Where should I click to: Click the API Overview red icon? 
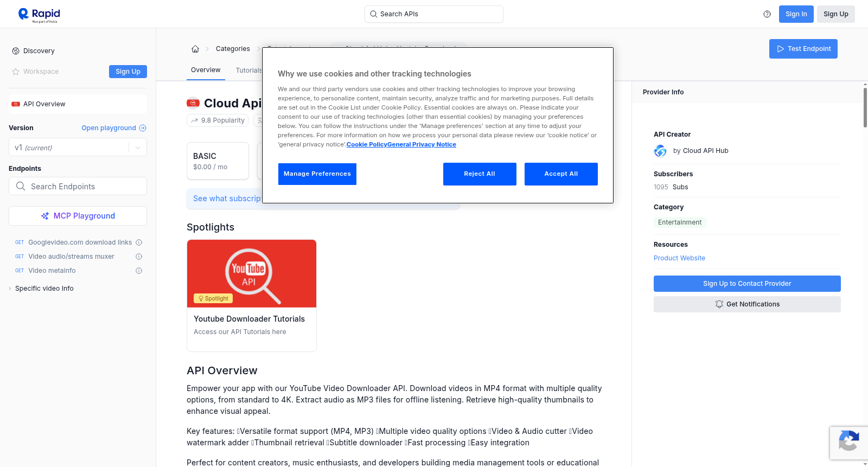[16, 104]
